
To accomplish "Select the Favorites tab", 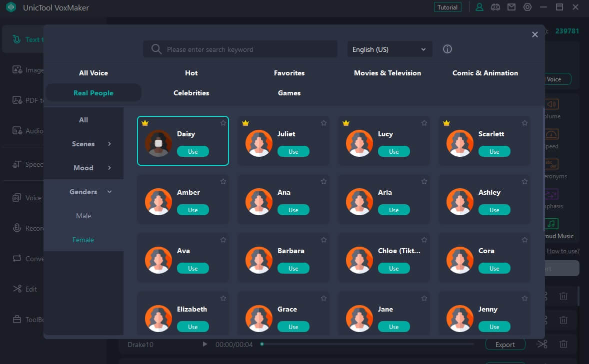I will point(289,73).
